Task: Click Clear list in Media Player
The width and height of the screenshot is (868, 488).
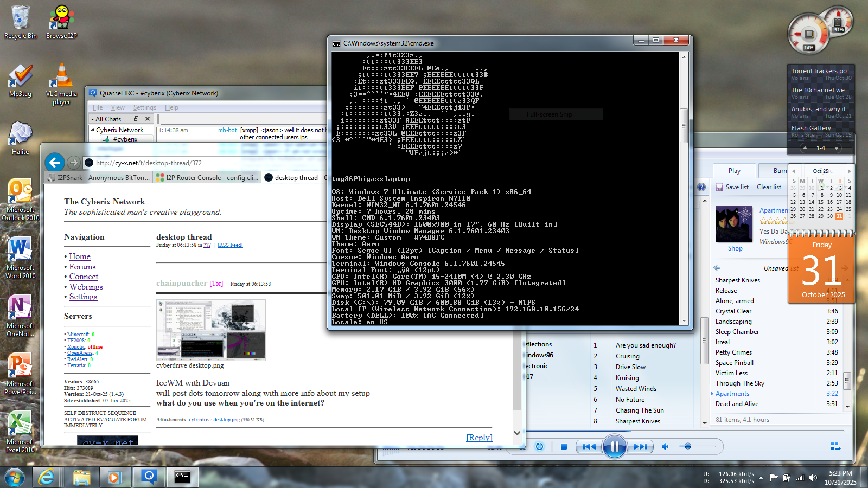Action: [x=769, y=187]
